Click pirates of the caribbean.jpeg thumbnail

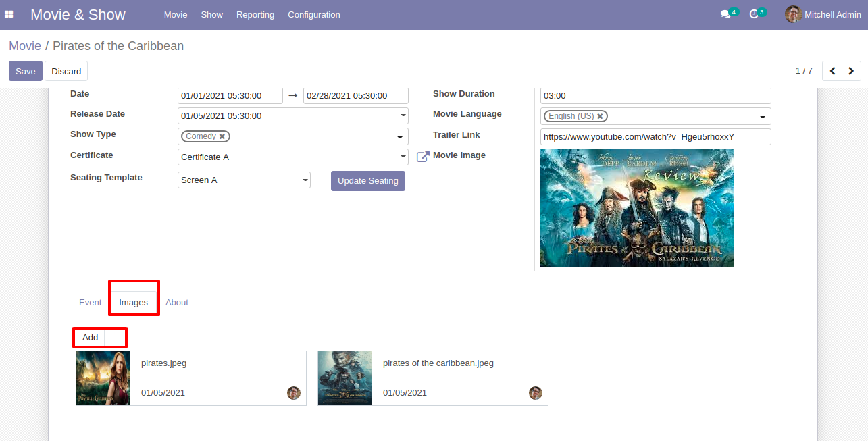click(x=345, y=378)
